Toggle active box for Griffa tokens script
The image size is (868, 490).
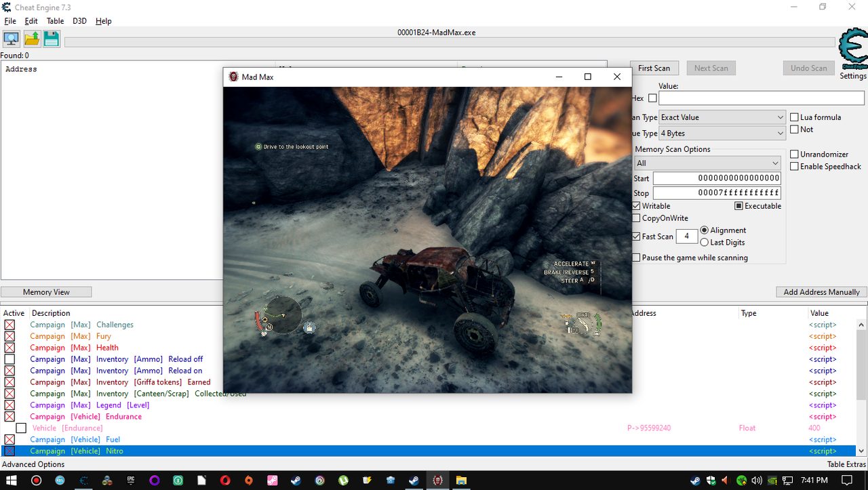[x=9, y=382]
